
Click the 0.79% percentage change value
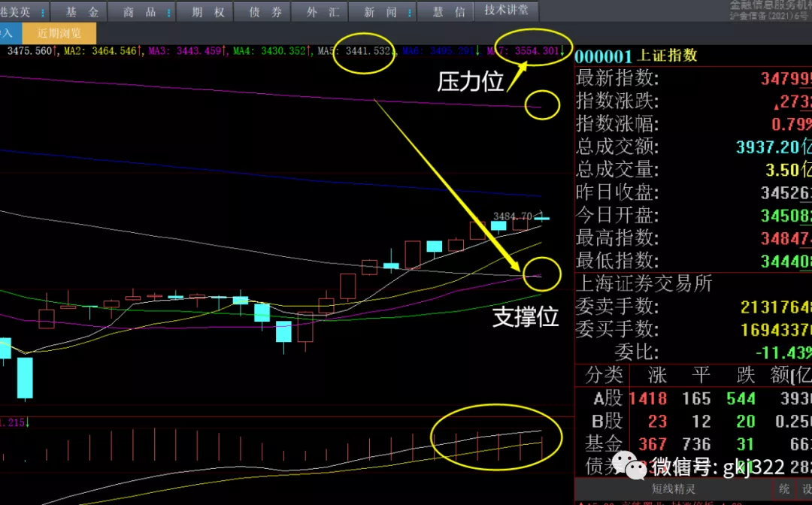click(792, 124)
